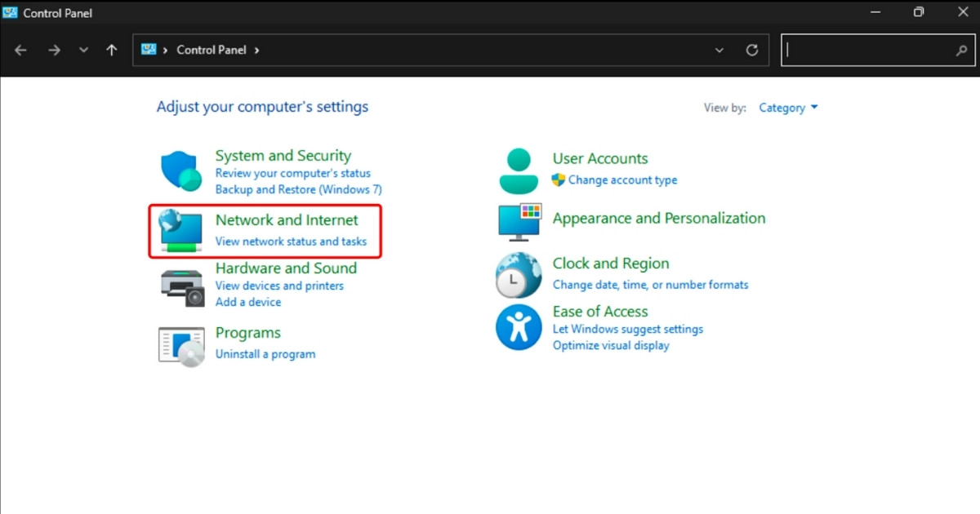Open the Appearance and Personalization monitor icon
Screen dimensions: 980x514
coord(519,221)
